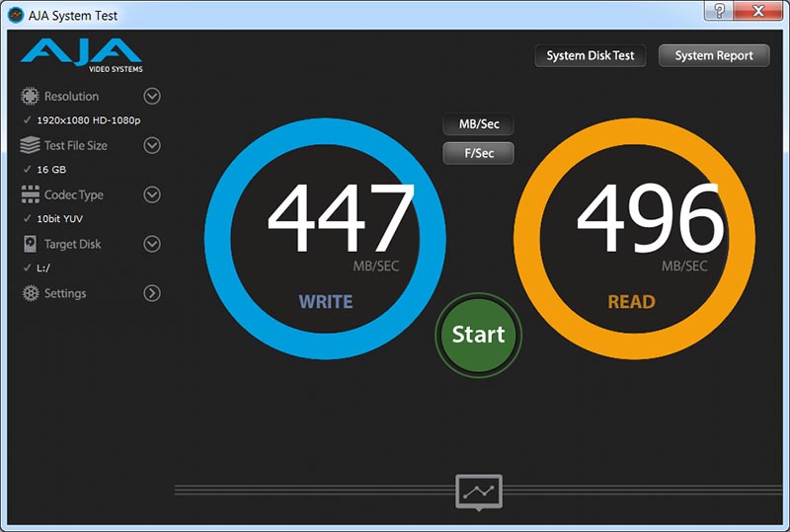Click the Test File Size label
Viewport: 790px width, 532px height.
[76, 146]
